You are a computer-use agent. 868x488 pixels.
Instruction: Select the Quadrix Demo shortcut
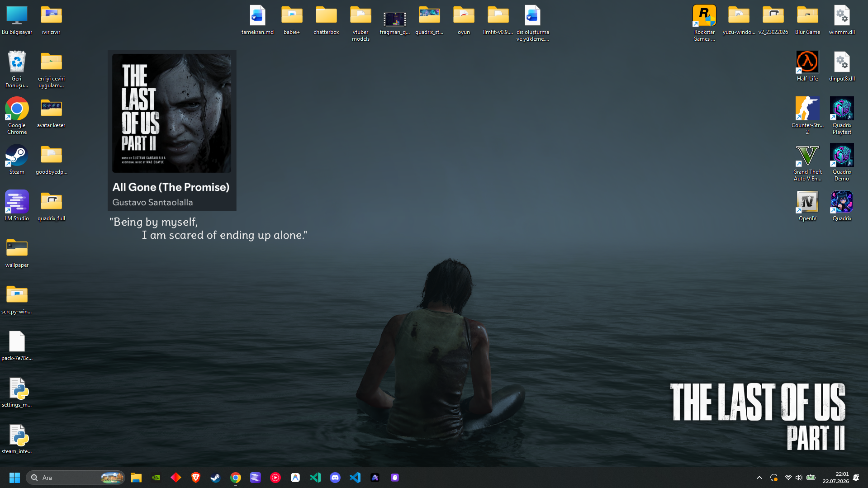point(842,162)
